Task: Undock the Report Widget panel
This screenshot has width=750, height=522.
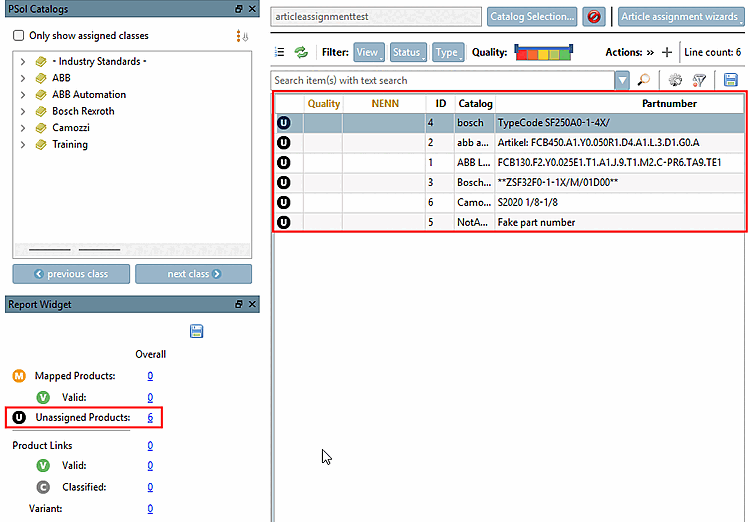Action: pyautogui.click(x=239, y=304)
